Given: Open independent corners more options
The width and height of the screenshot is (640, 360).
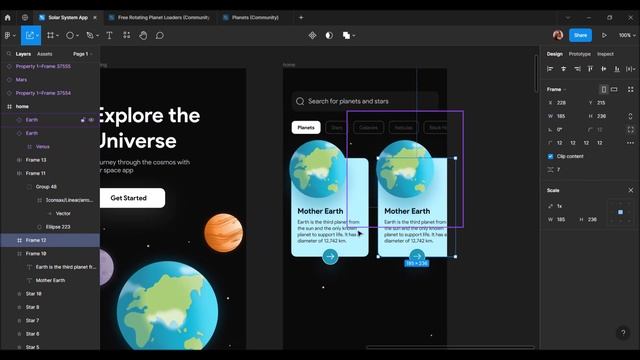Looking at the screenshot, I should tap(631, 143).
